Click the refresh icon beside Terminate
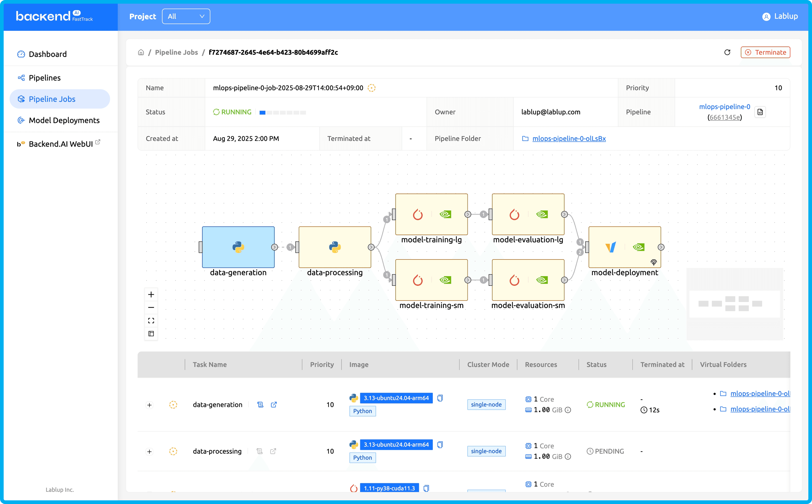 click(727, 52)
